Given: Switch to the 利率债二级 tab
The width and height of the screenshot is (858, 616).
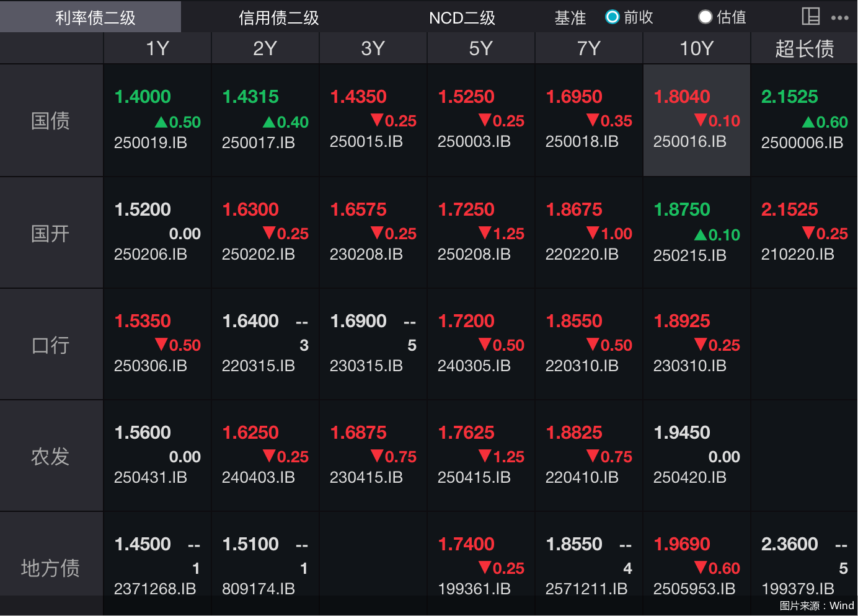Looking at the screenshot, I should pos(95,17).
